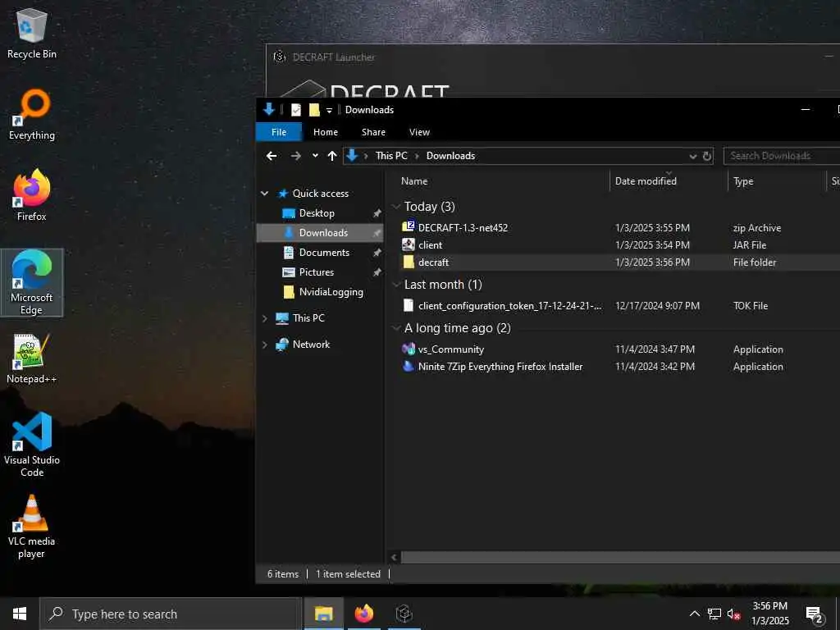Collapse the Last month (1) group
Screen dimensions: 840x630
point(396,285)
